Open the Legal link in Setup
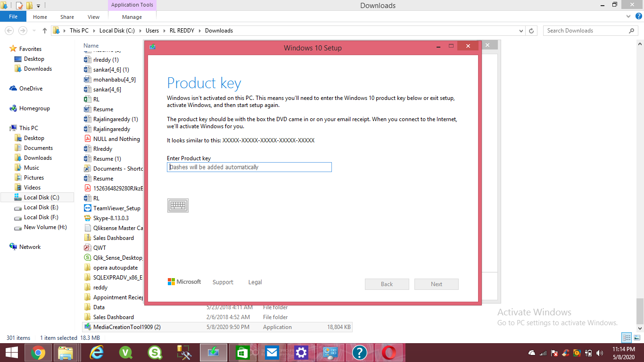Viewport: 644px width, 362px height. (x=255, y=282)
